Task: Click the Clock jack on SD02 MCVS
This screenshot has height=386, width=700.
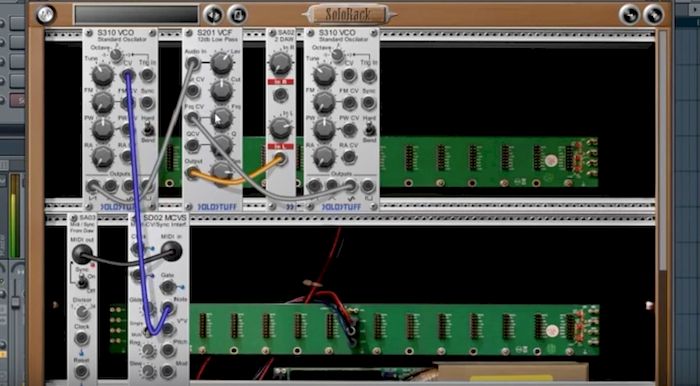Action: pos(137,249)
